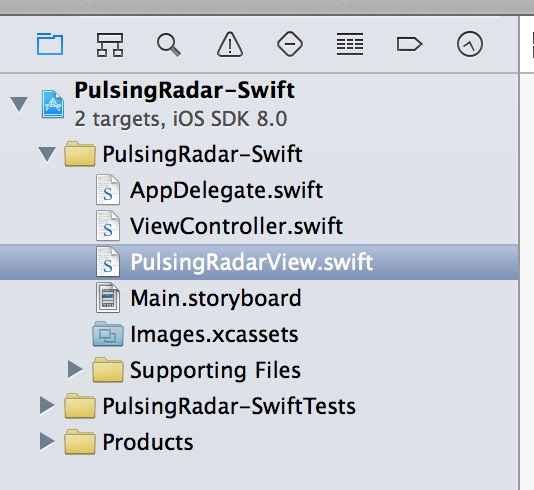Select the ViewController.swift file

(236, 226)
